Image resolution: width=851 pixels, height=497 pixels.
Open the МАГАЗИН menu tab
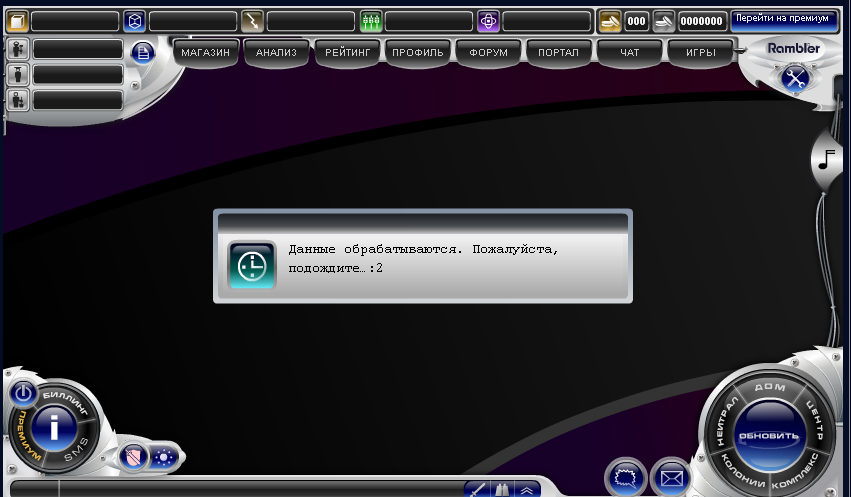click(x=206, y=52)
